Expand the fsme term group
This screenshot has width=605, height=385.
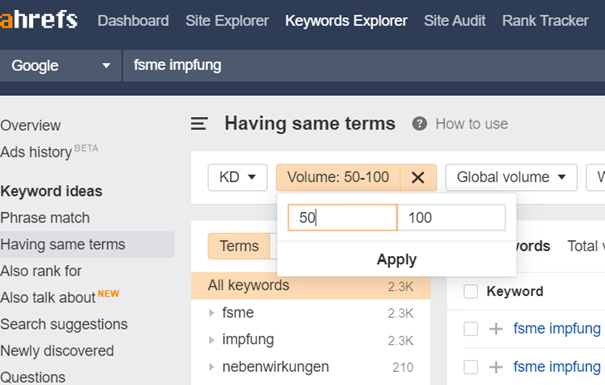(211, 313)
